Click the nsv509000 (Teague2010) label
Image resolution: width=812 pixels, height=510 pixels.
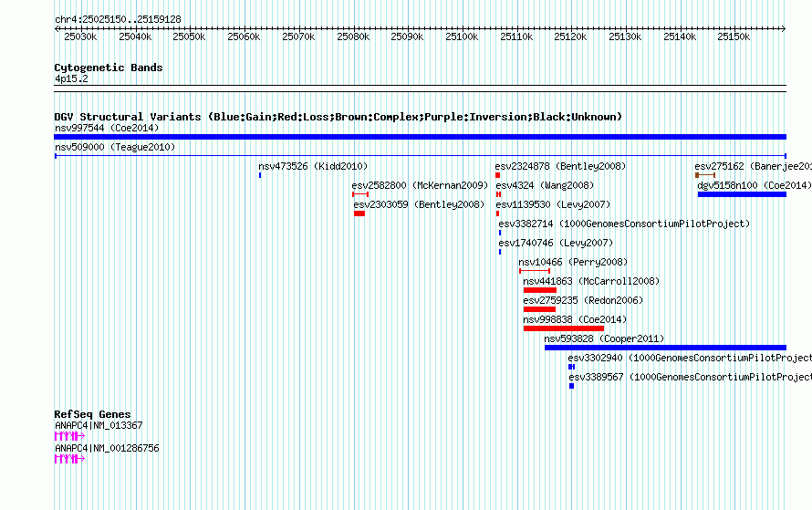pos(115,147)
